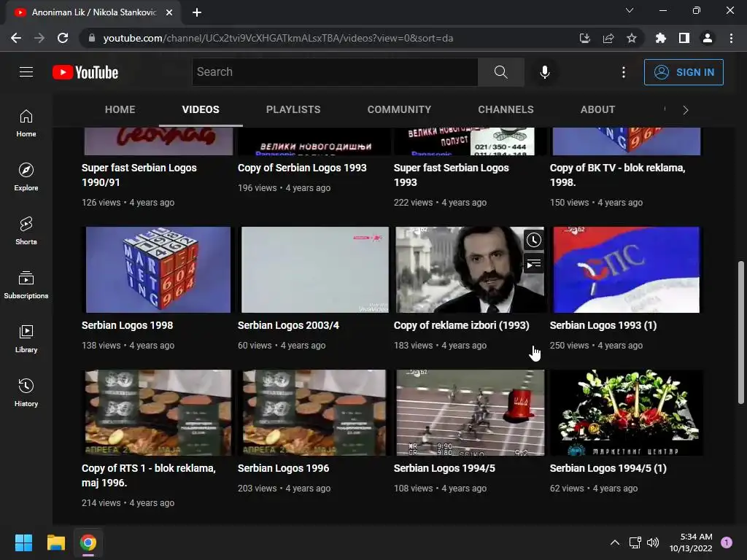747x560 pixels.
Task: Click Copy of Serbian Logos 1993 title
Action: pos(302,168)
